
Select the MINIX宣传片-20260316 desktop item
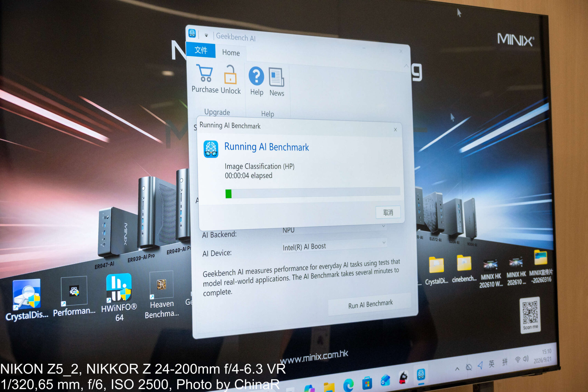(541, 266)
